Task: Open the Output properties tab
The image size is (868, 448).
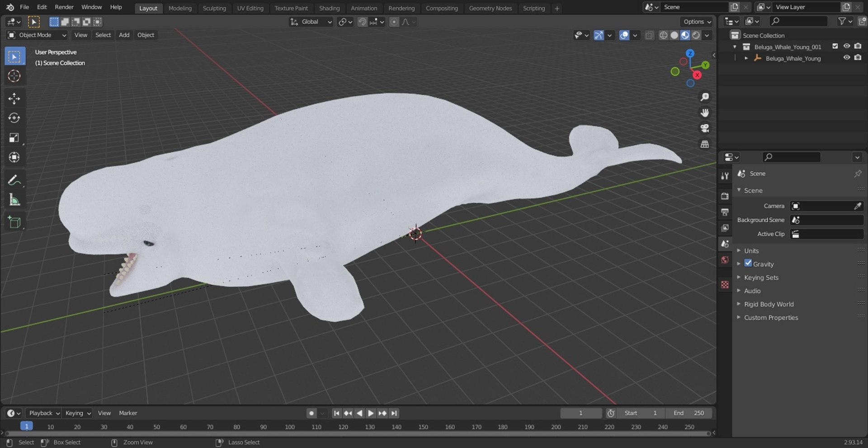Action: click(x=725, y=212)
